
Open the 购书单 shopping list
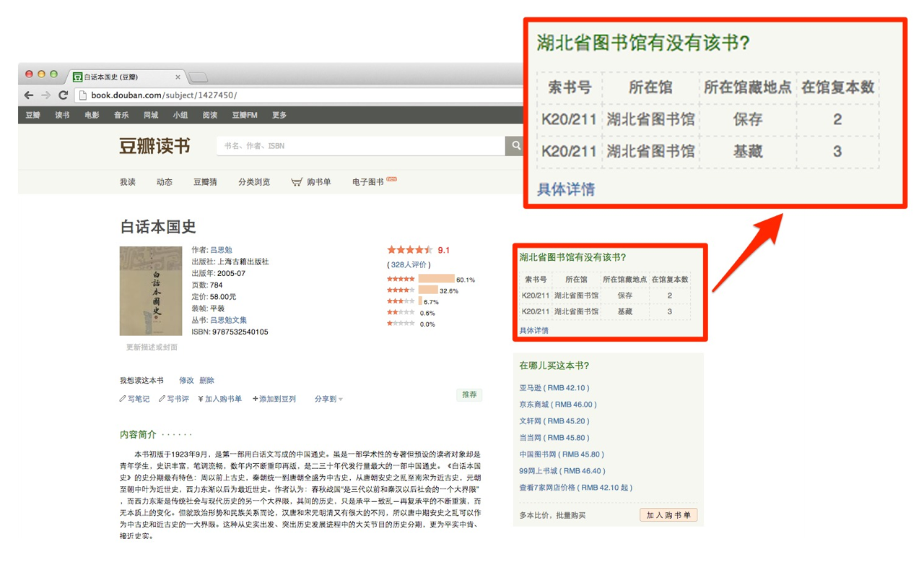(319, 182)
